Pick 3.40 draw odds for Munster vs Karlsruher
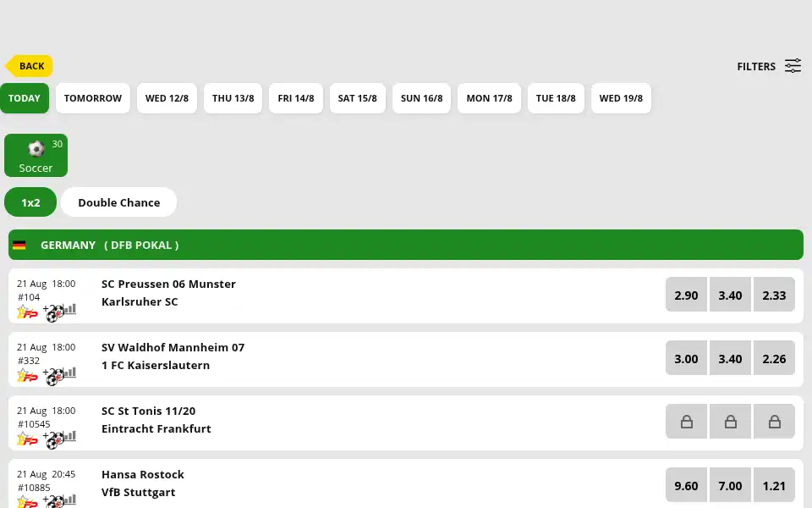 pyautogui.click(x=730, y=295)
